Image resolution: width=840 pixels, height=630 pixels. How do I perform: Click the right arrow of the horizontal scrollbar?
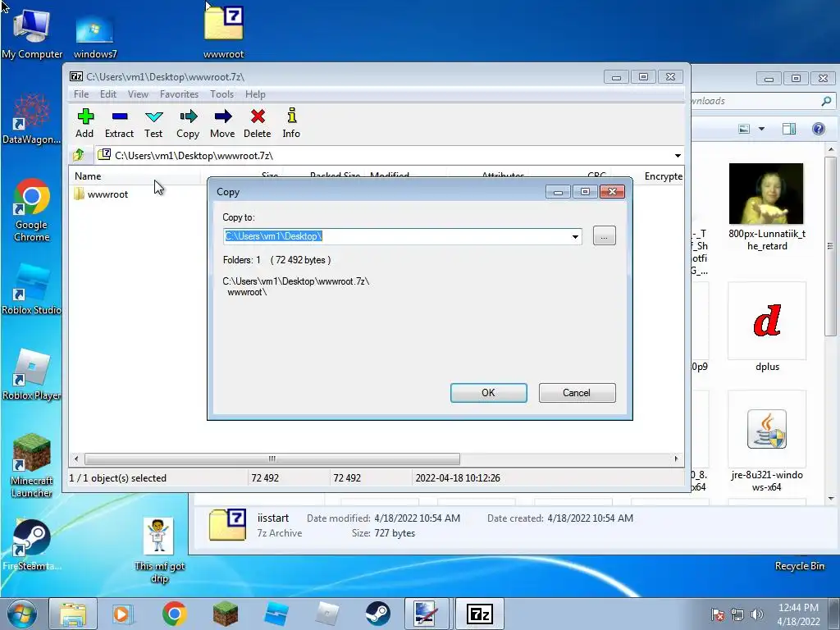pos(676,459)
